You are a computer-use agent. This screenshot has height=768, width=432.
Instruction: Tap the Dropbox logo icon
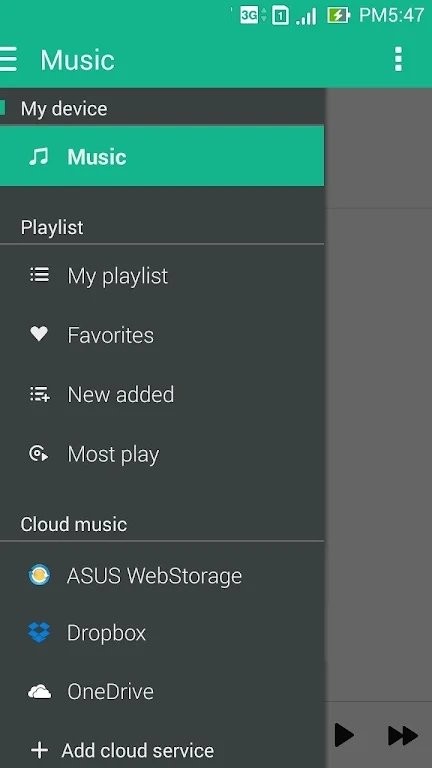click(x=39, y=632)
